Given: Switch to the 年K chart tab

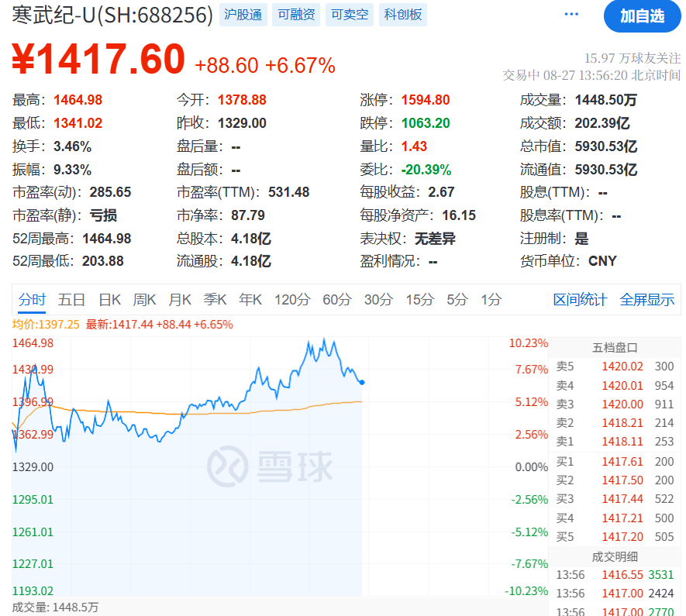Looking at the screenshot, I should tap(250, 300).
